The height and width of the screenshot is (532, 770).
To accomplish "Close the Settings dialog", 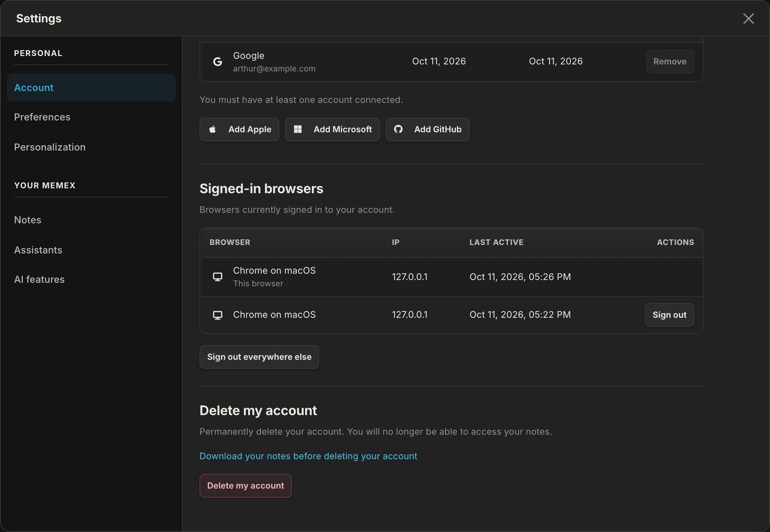I will click(748, 19).
